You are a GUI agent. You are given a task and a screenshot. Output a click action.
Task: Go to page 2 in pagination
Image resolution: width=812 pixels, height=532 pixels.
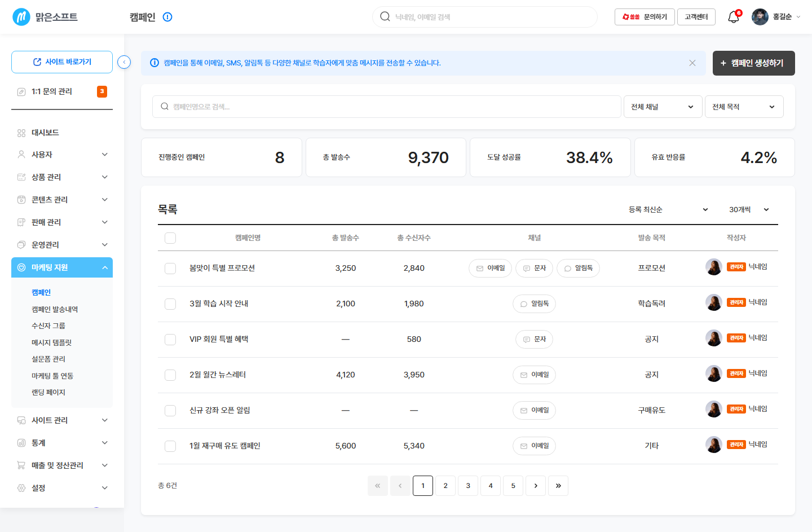tap(445, 486)
